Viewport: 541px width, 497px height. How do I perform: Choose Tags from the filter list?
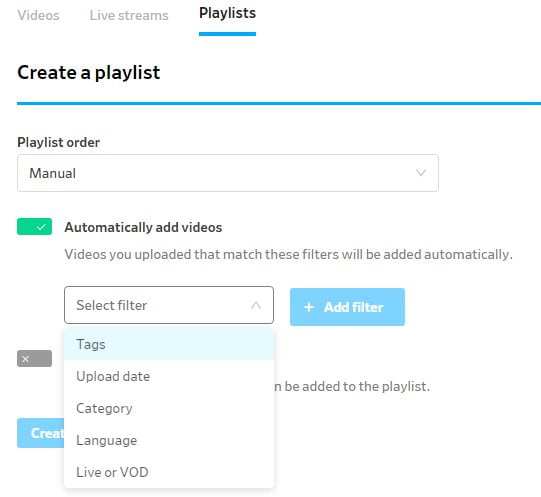(169, 344)
